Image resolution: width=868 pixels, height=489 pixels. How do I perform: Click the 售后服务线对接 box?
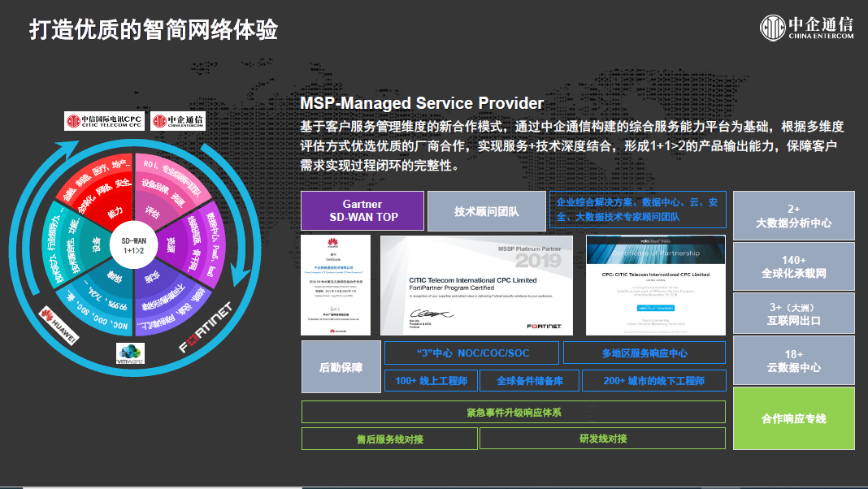coord(390,439)
